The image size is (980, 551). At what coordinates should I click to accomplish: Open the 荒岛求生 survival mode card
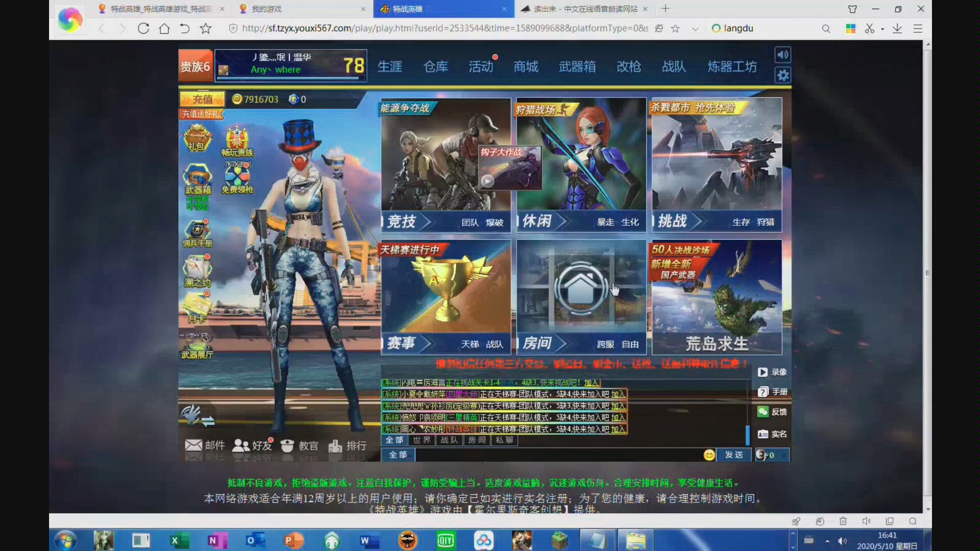click(717, 297)
